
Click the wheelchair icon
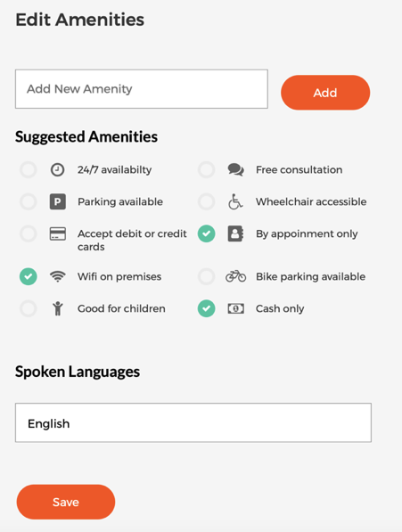pos(235,201)
